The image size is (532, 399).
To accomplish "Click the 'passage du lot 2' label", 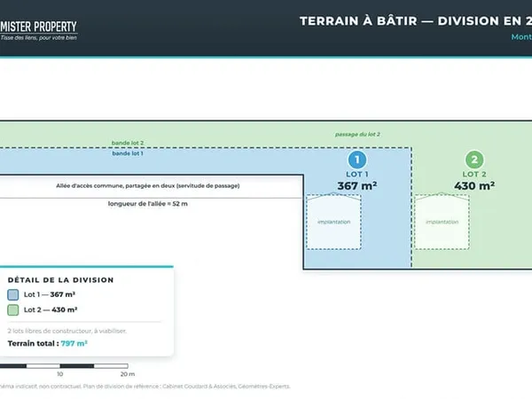I will tap(357, 135).
